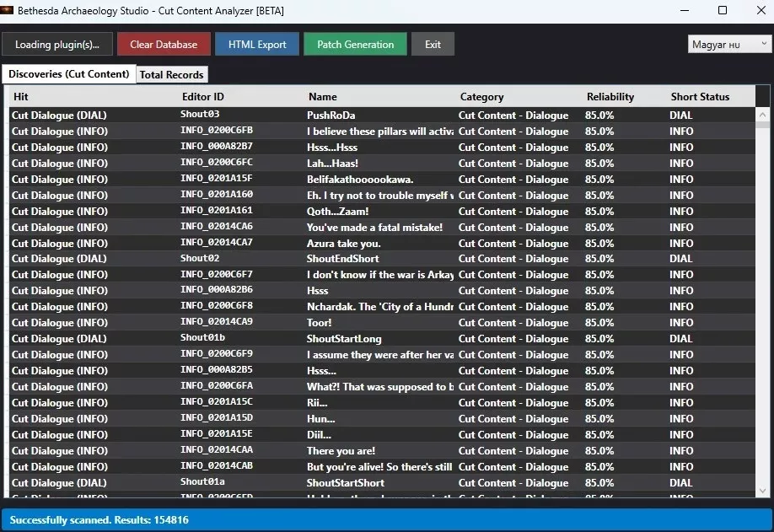Screen dimensions: 774x532
Task: Switch to Discoveries (Cut Content) tab
Action: point(69,74)
